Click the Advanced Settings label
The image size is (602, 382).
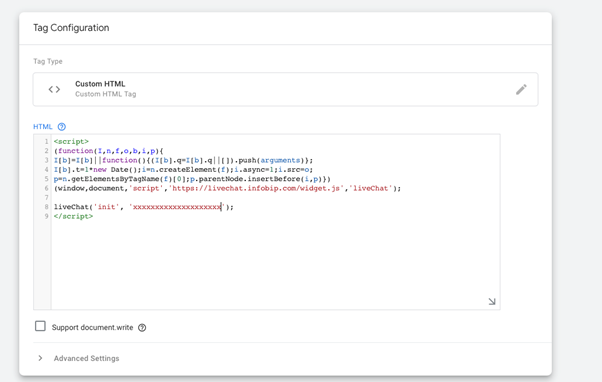pyautogui.click(x=86, y=358)
